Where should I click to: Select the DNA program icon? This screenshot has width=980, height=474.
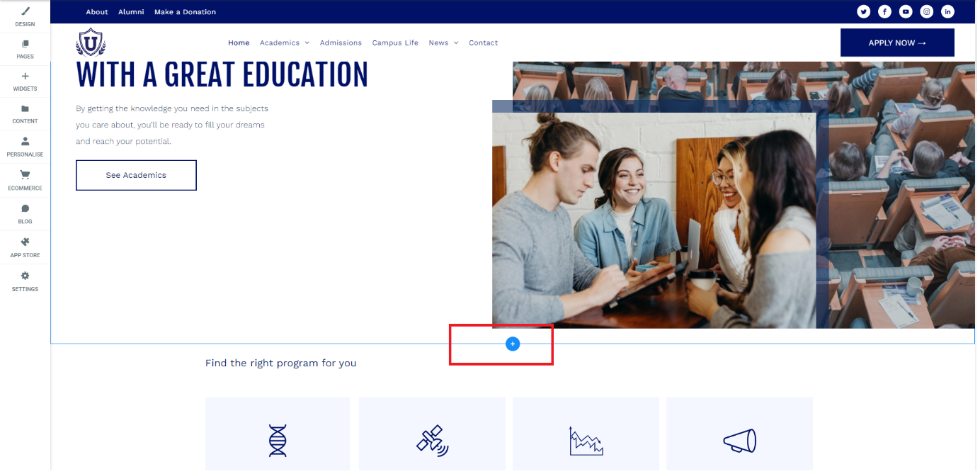tap(277, 440)
